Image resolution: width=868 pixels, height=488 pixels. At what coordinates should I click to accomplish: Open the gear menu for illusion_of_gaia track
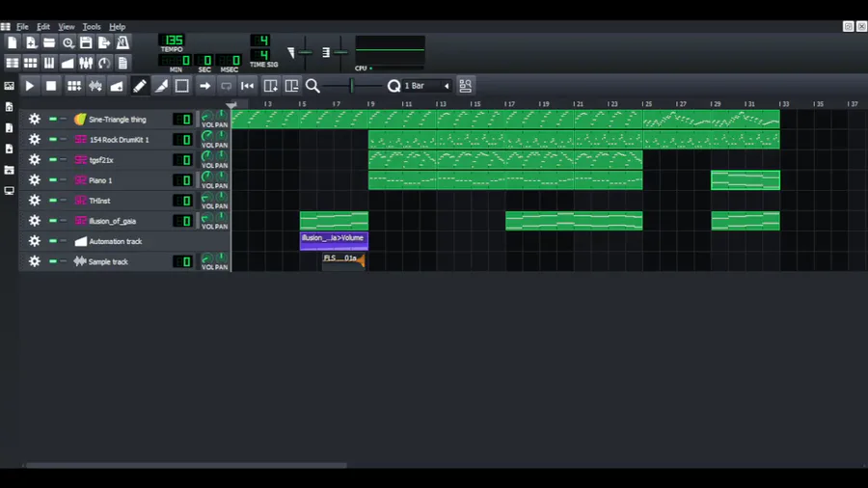tap(35, 221)
